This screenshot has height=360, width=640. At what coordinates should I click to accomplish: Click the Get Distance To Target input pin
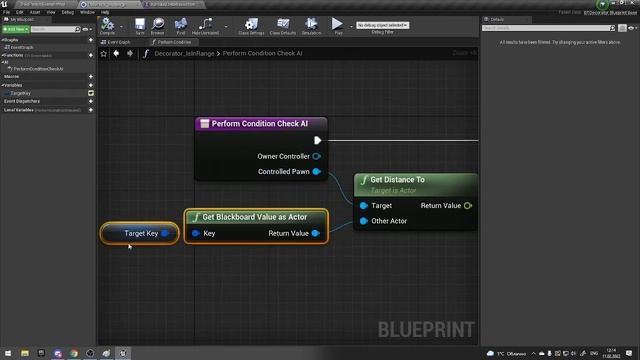pyautogui.click(x=364, y=205)
